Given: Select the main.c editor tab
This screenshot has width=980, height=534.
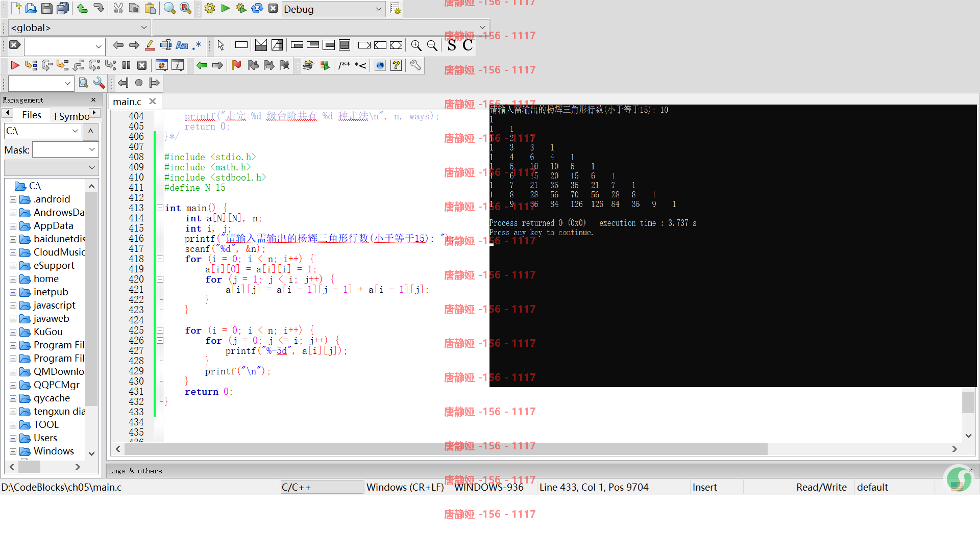Looking at the screenshot, I should [127, 101].
